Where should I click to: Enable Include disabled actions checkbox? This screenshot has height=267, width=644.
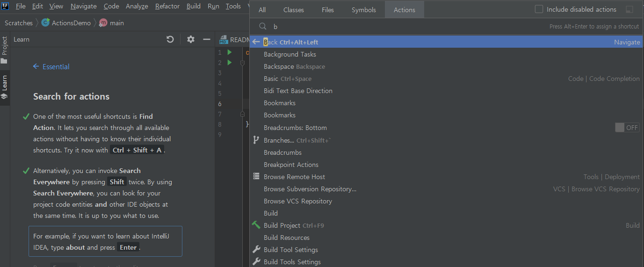(x=539, y=9)
